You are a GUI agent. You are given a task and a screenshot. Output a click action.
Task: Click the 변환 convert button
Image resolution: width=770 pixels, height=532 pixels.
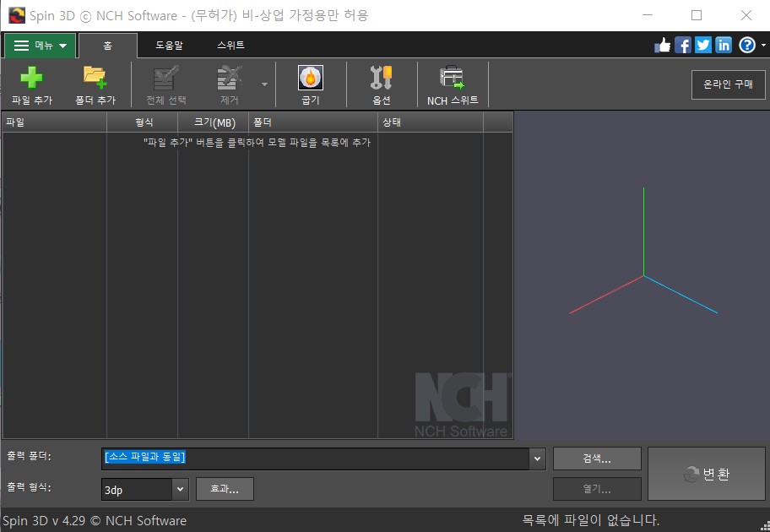pos(706,474)
